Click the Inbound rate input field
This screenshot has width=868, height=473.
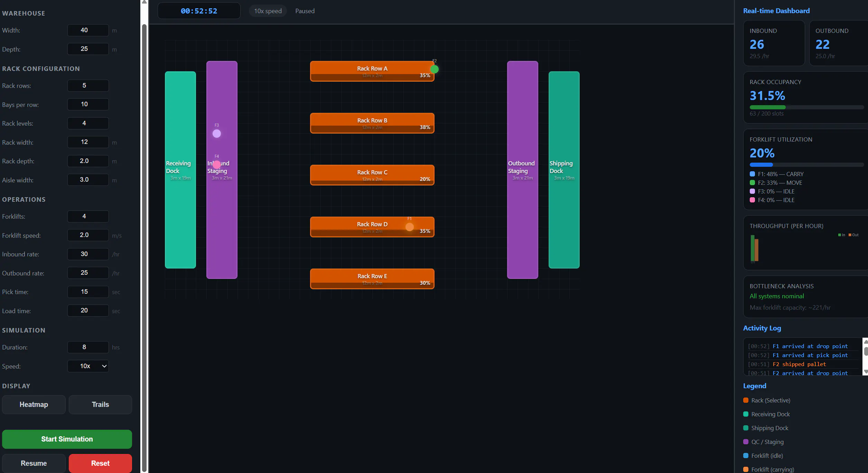pos(88,254)
